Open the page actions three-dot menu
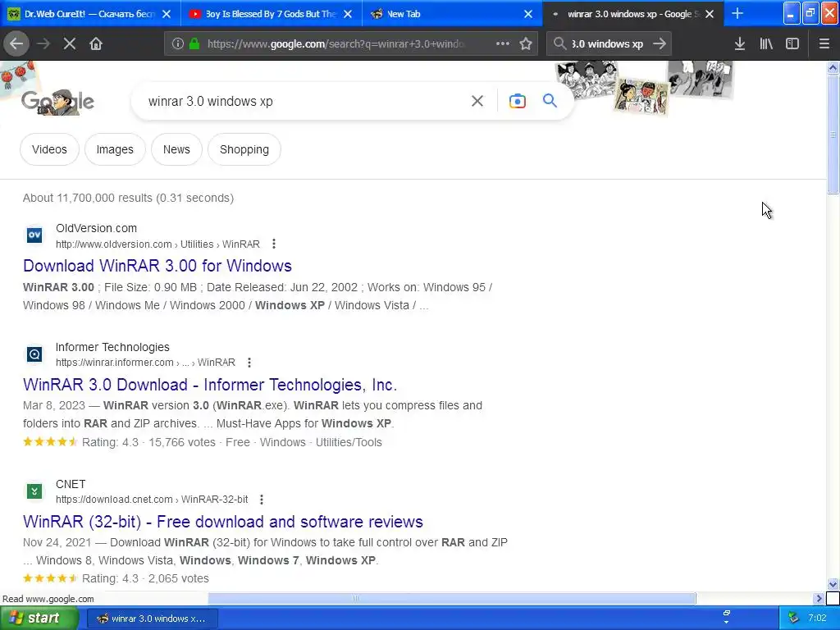 [503, 44]
